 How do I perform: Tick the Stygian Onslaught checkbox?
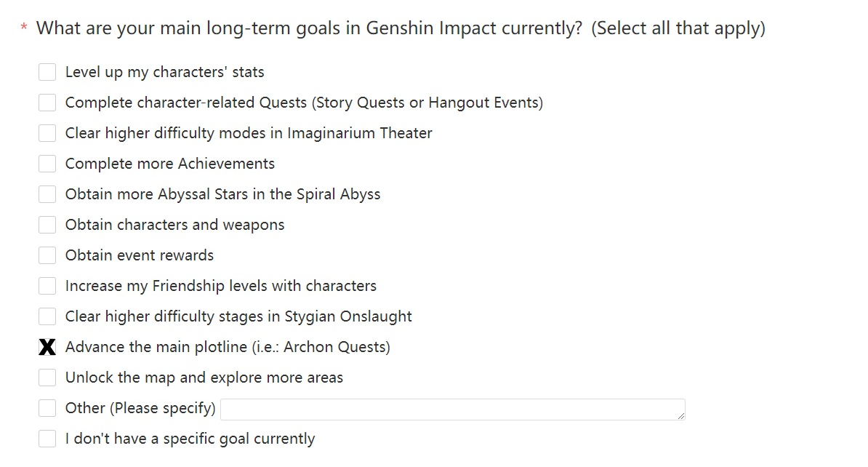(x=47, y=316)
